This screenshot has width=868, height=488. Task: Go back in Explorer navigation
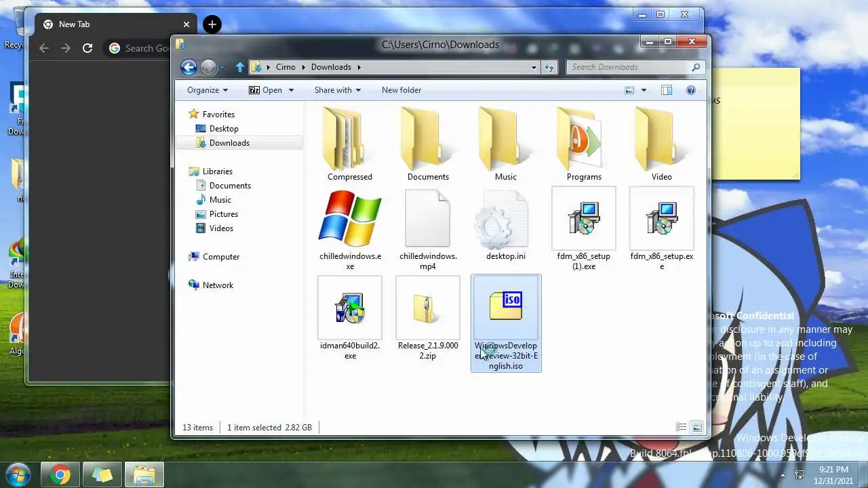[189, 67]
